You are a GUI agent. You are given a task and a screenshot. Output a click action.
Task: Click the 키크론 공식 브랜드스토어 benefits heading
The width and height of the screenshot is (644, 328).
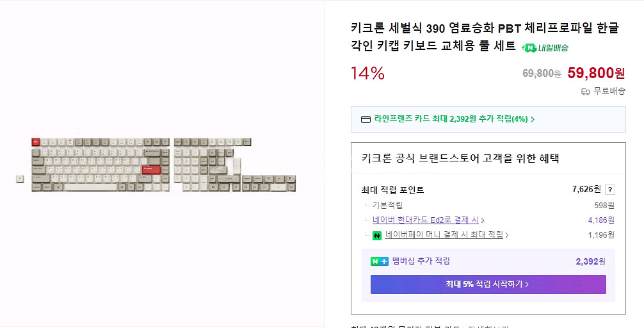[x=460, y=158]
